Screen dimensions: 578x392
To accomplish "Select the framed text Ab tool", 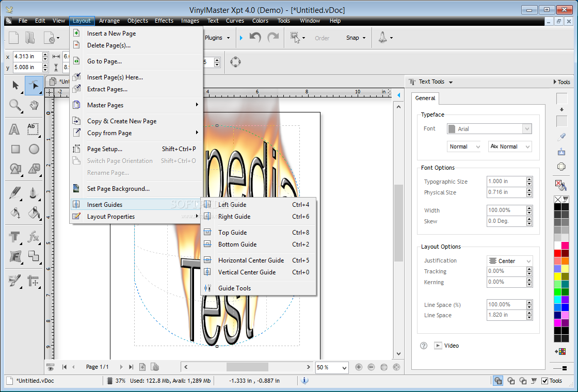I will (x=33, y=129).
